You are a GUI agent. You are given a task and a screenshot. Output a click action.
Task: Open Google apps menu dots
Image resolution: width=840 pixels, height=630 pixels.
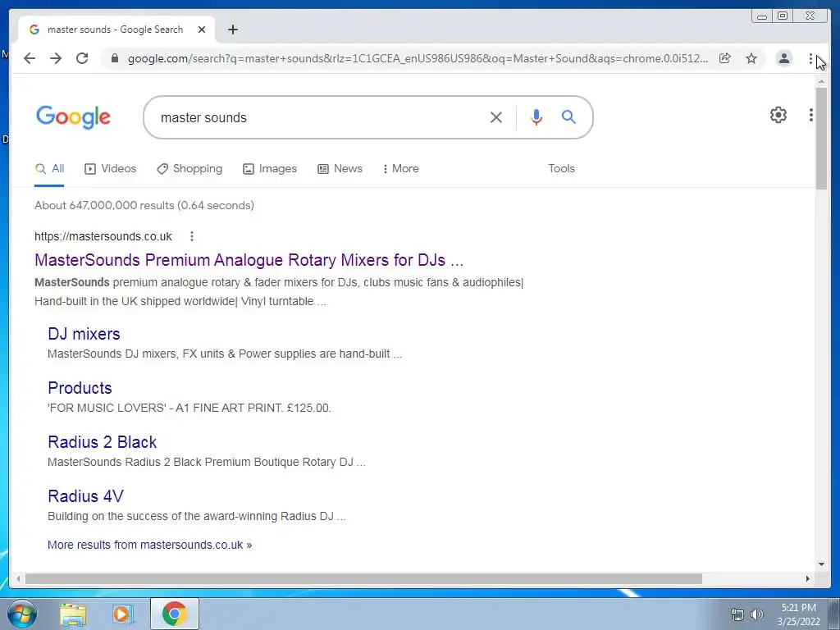pyautogui.click(x=811, y=115)
